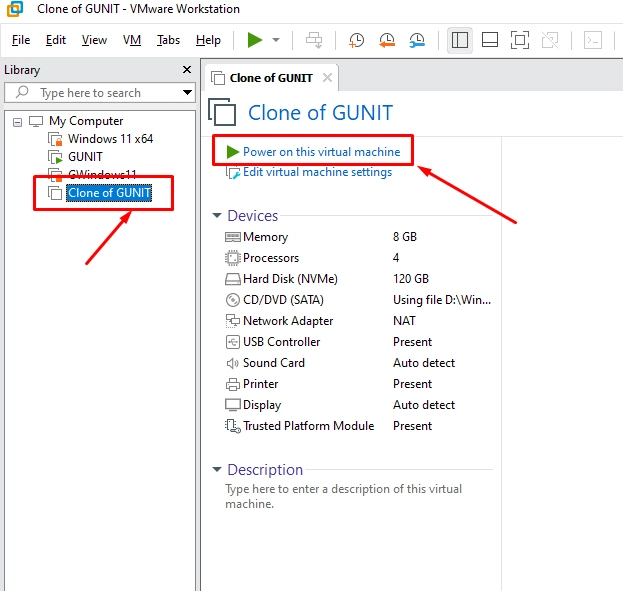Open the View menu
This screenshot has height=591, width=623.
click(94, 40)
